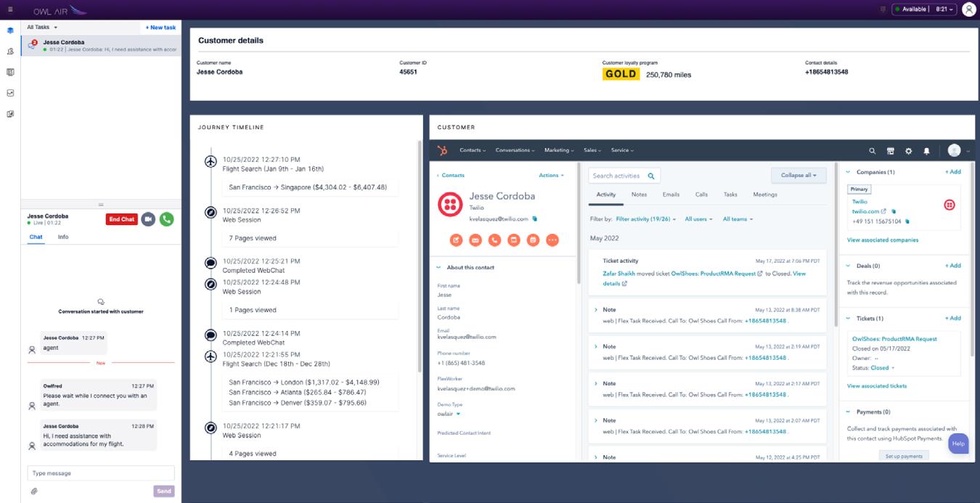
Task: Open the dialpad grid icon in header
Action: pyautogui.click(x=883, y=9)
